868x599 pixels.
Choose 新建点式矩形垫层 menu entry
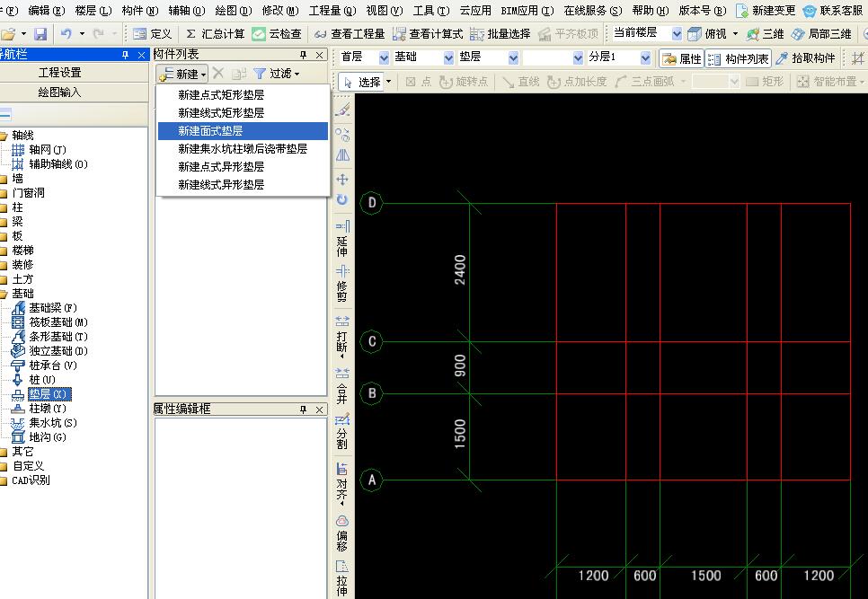tap(243, 94)
